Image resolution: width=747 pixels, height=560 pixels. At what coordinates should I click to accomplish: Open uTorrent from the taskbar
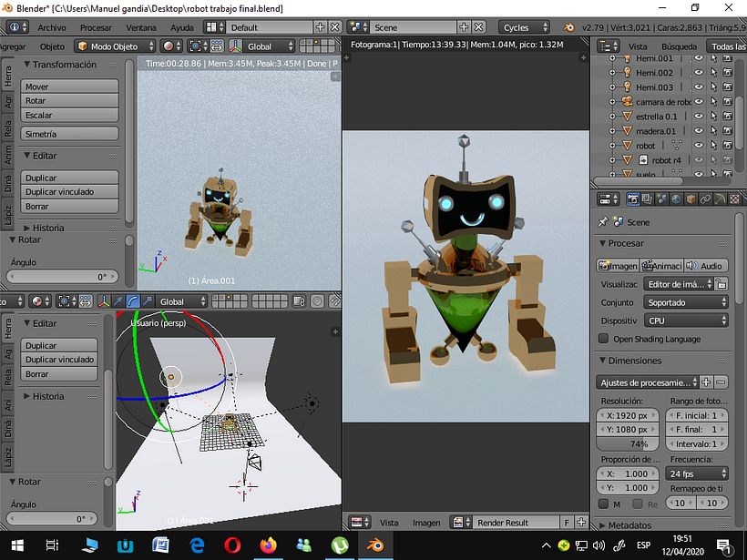click(x=340, y=545)
